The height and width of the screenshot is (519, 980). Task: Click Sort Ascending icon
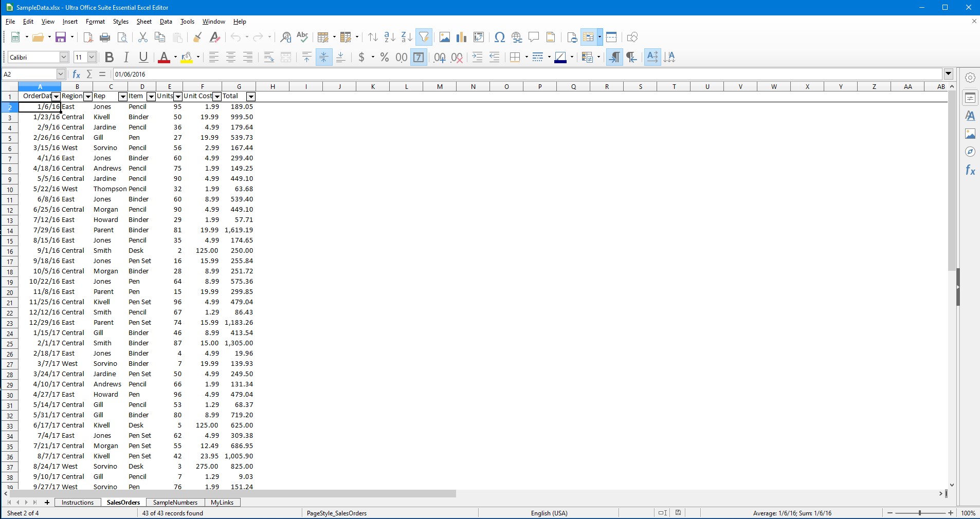390,37
